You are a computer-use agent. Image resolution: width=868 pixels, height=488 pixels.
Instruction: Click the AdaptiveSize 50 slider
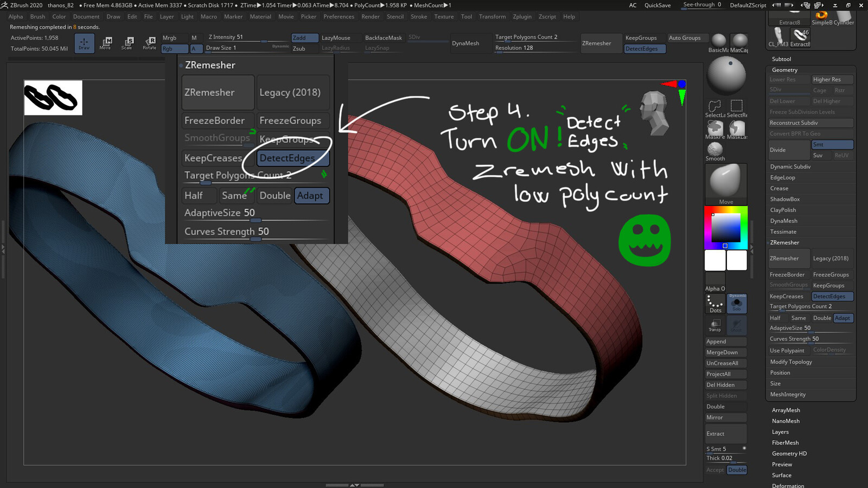[810, 329]
